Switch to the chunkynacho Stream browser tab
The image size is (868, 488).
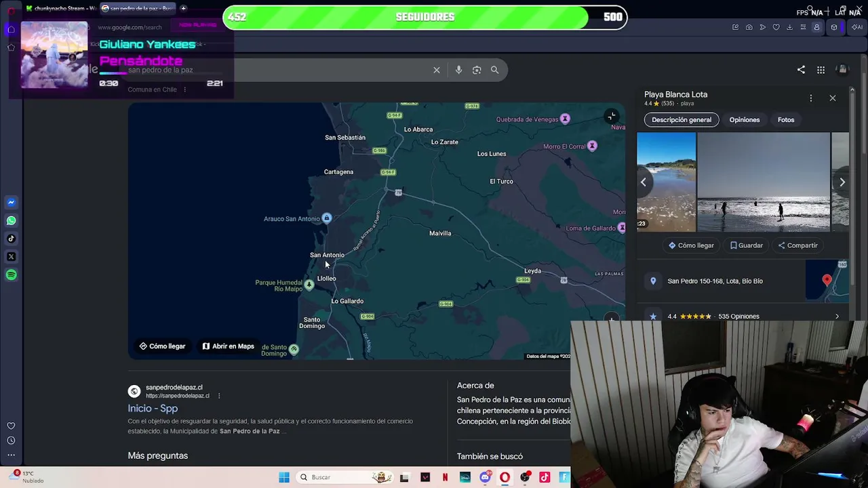[x=60, y=8]
